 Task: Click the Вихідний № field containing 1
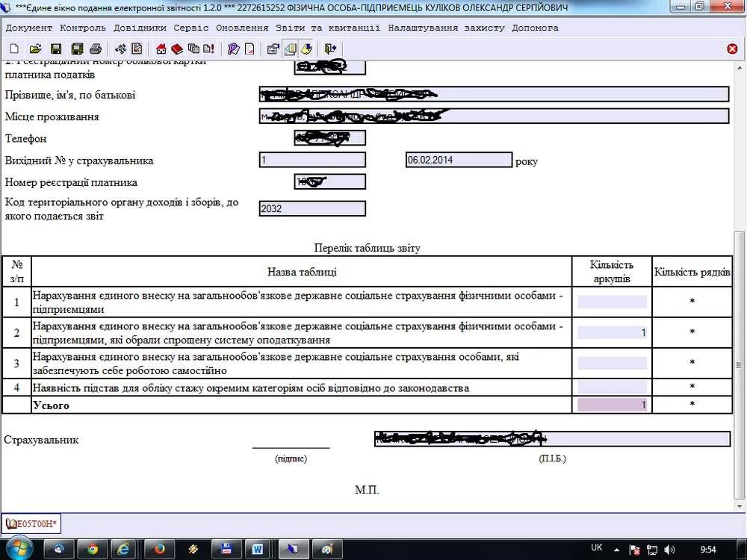311,160
